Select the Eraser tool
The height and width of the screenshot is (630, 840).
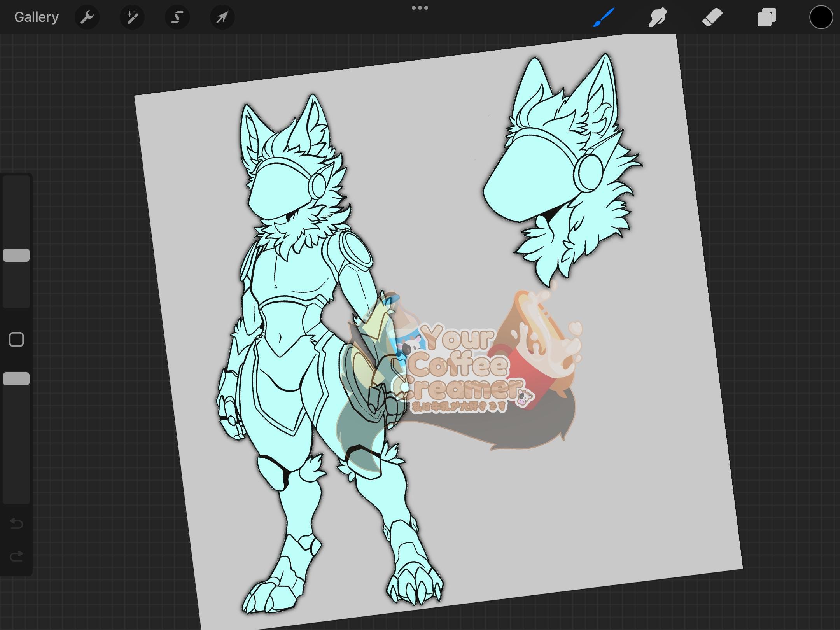(x=712, y=17)
